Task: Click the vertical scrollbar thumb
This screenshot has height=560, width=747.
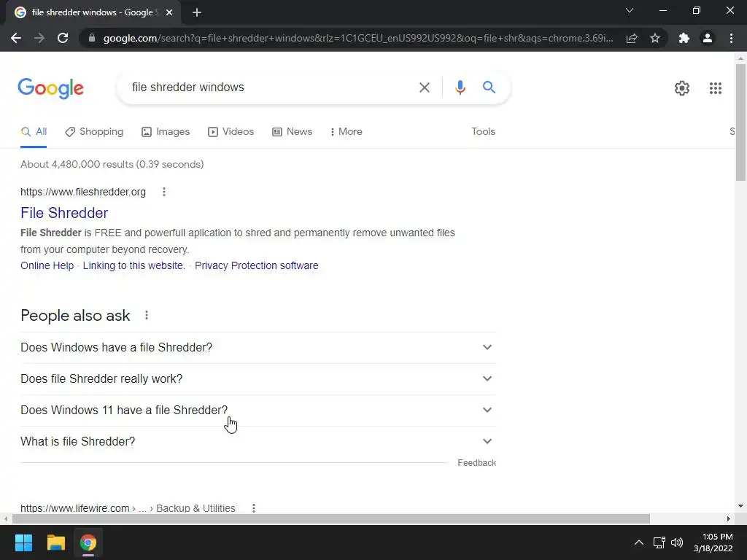Action: click(x=740, y=122)
